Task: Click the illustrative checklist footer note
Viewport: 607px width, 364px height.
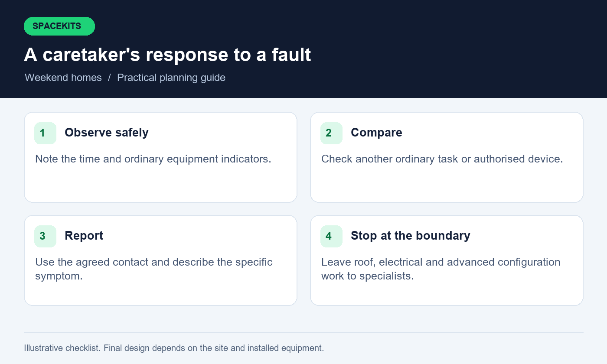Action: click(174, 348)
